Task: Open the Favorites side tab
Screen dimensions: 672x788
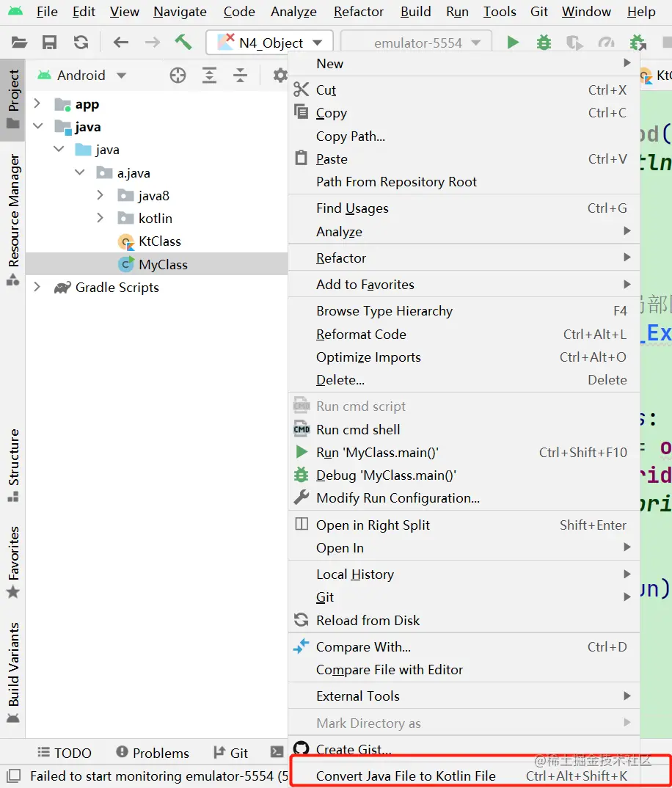Action: pos(13,562)
